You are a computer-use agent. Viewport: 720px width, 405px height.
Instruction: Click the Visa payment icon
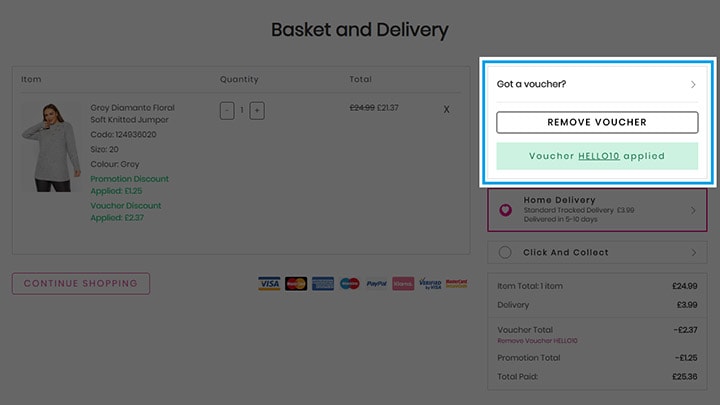click(x=269, y=284)
